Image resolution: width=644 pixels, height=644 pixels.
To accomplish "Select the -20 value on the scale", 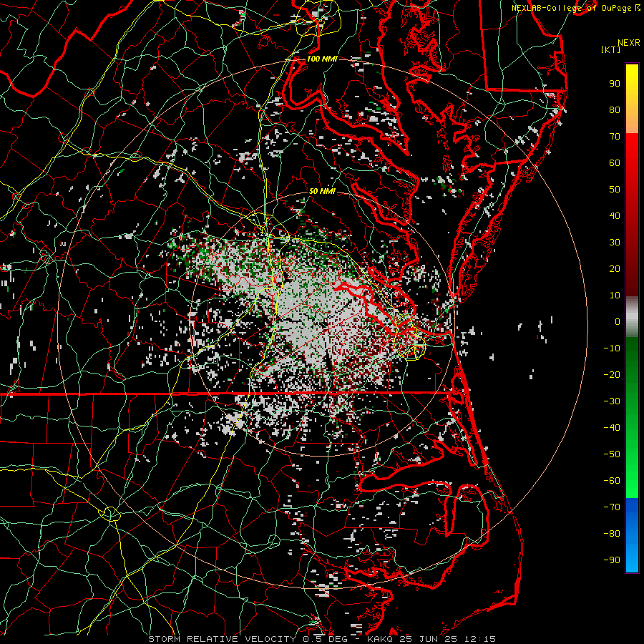I will [x=612, y=375].
